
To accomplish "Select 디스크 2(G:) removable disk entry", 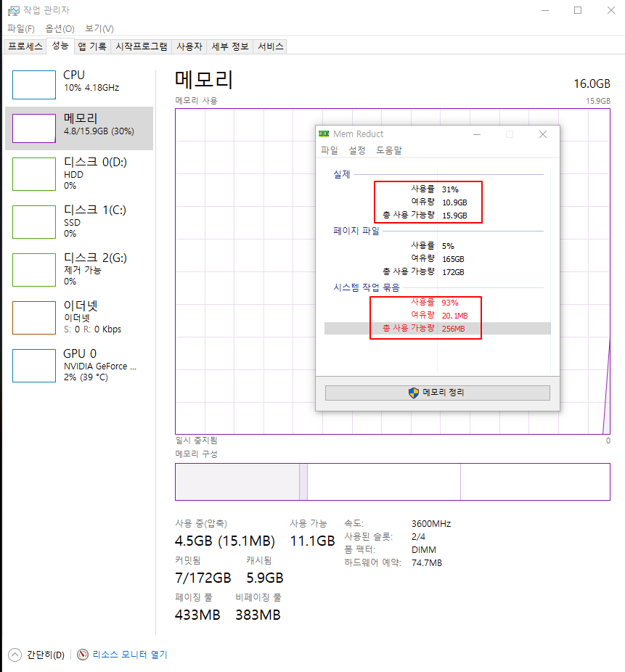I will pyautogui.click(x=80, y=269).
